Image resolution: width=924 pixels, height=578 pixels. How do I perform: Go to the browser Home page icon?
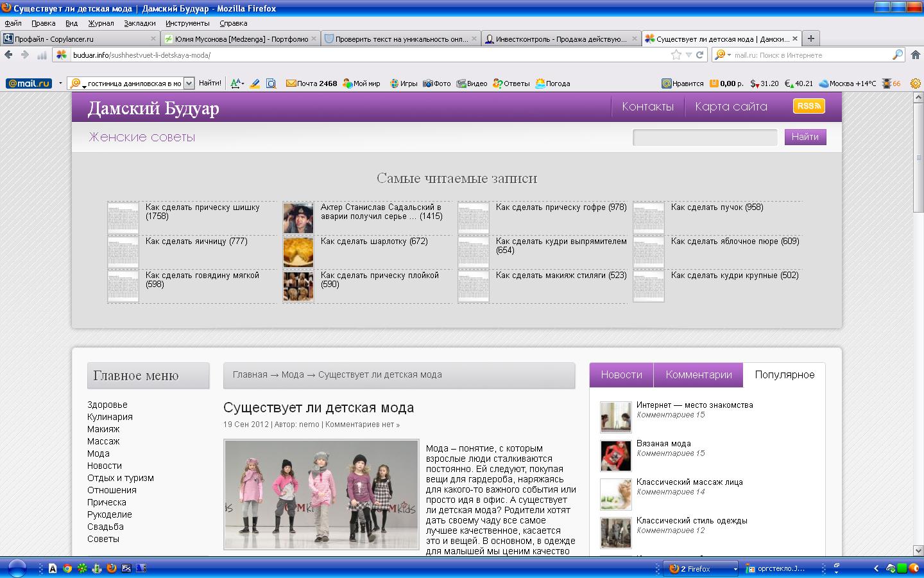coord(916,55)
